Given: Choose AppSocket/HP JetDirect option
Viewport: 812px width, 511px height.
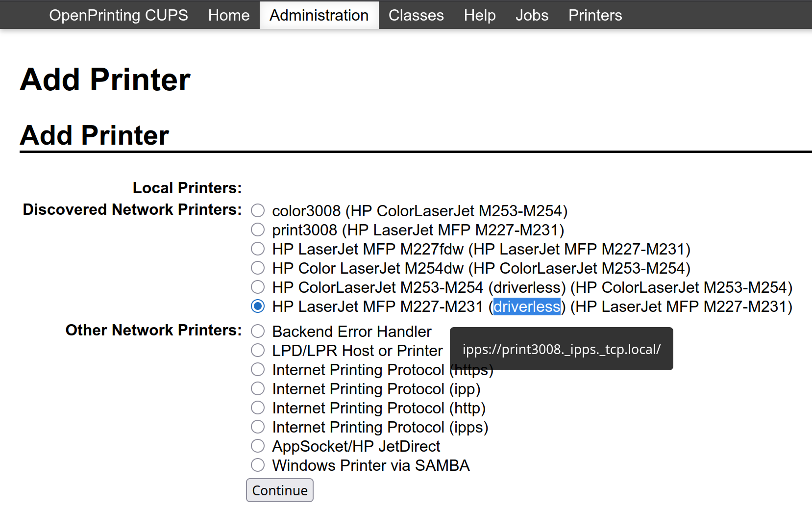Looking at the screenshot, I should (258, 446).
